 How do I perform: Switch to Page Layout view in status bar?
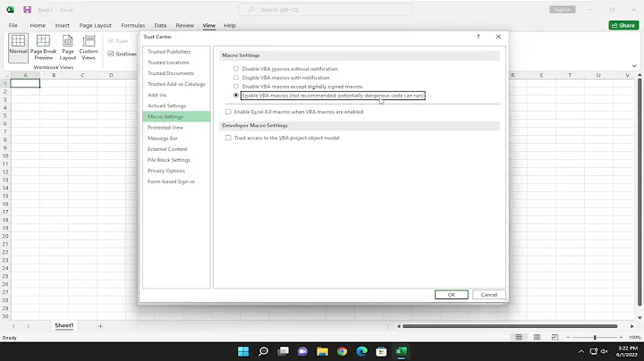click(x=537, y=337)
